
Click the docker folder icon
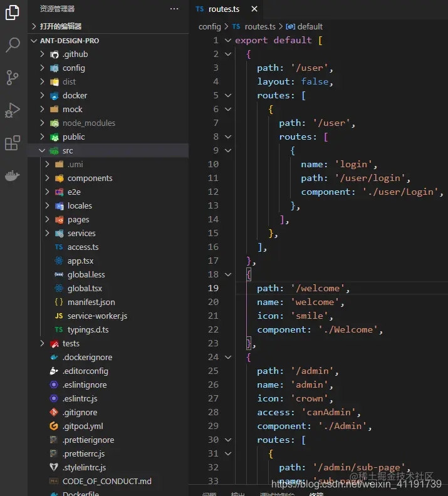[55, 96]
